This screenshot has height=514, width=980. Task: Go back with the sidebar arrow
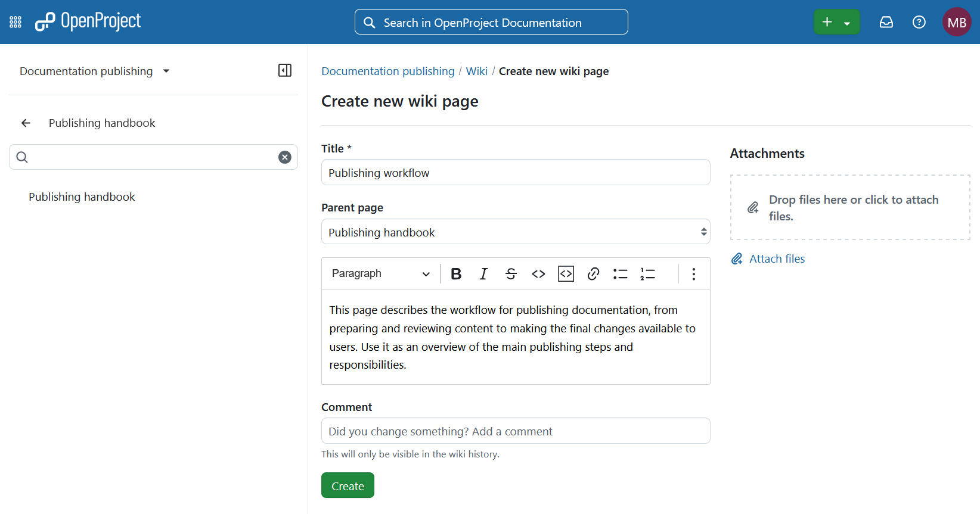(x=26, y=123)
